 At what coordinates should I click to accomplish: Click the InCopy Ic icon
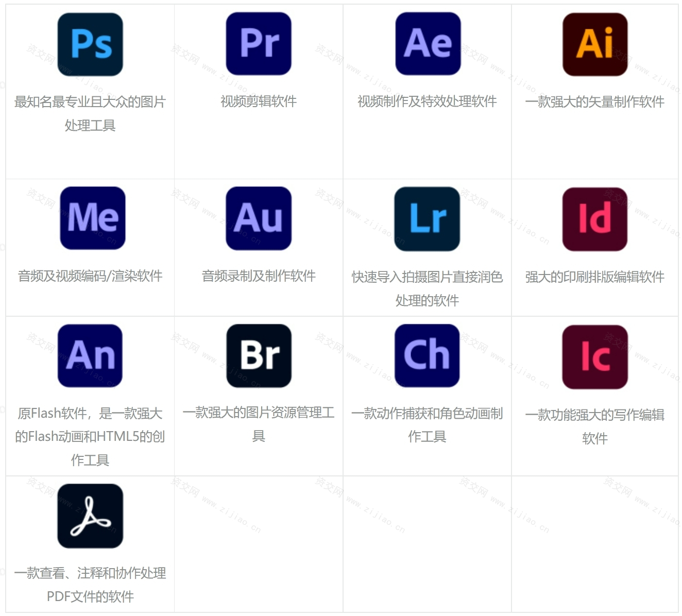pos(595,357)
